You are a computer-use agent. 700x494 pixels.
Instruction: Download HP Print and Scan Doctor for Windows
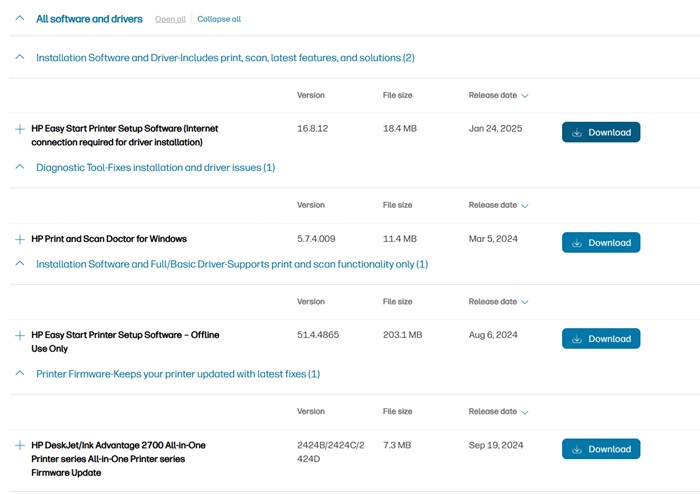tap(601, 242)
